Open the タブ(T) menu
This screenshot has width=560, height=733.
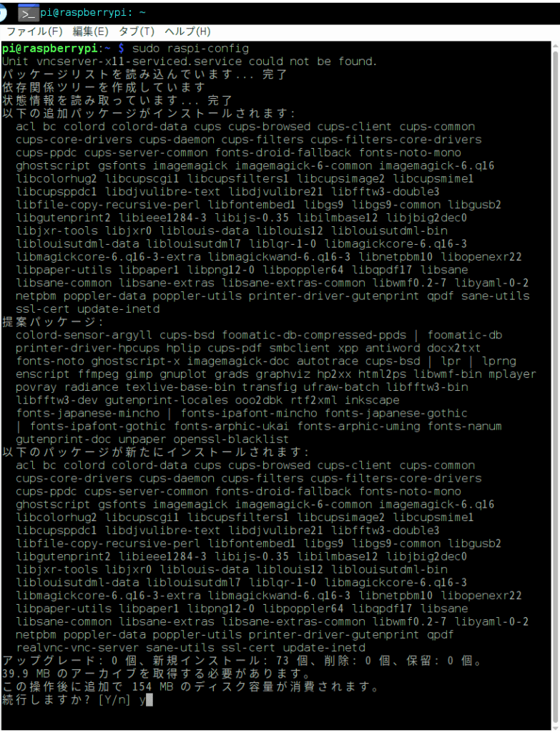(137, 31)
